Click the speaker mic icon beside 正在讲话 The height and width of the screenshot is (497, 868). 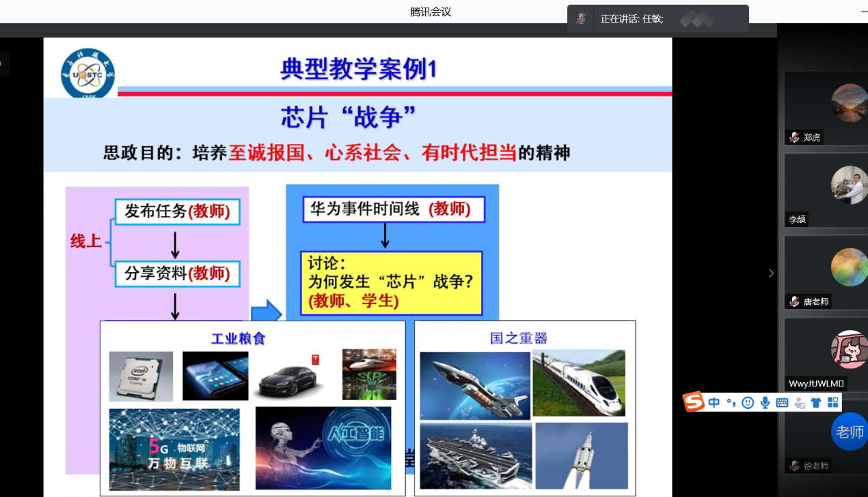pyautogui.click(x=582, y=18)
